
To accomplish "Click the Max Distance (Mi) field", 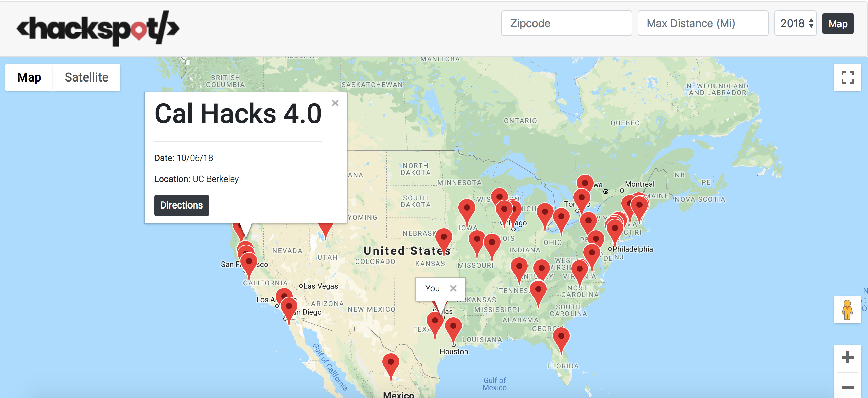I will click(x=703, y=23).
